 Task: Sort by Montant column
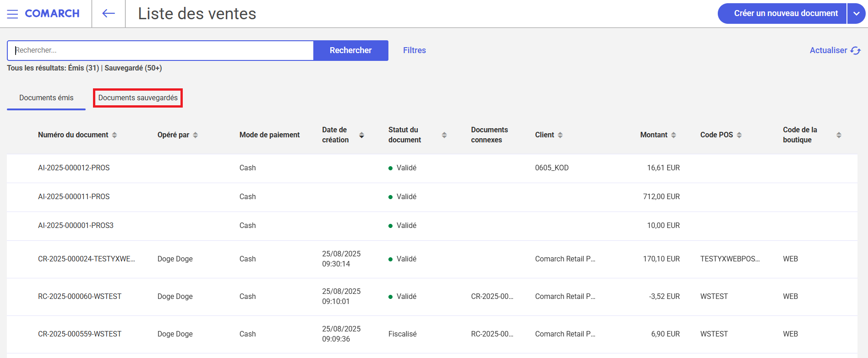pos(673,135)
